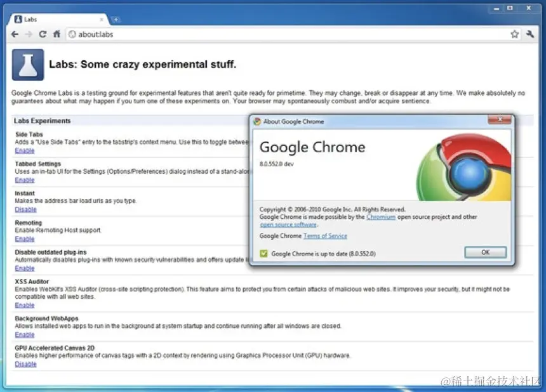This screenshot has width=546, height=392.
Task: Open the open source software link
Action: 288,225
